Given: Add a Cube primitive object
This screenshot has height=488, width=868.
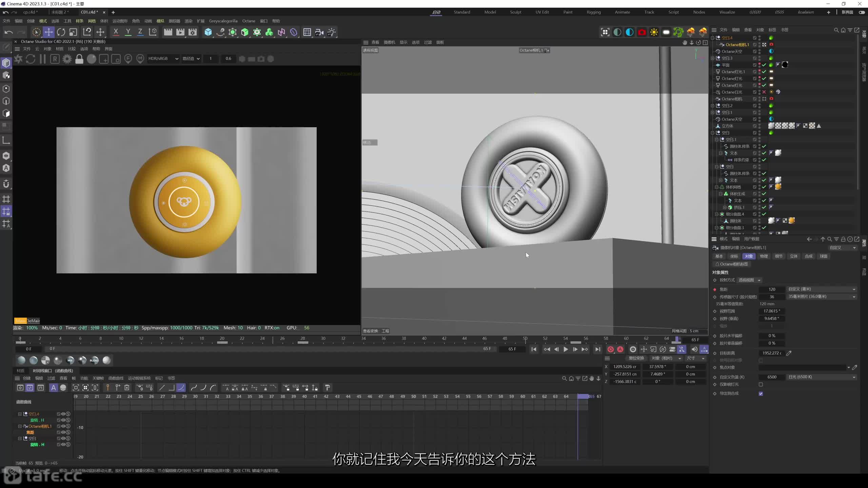Looking at the screenshot, I should [208, 32].
